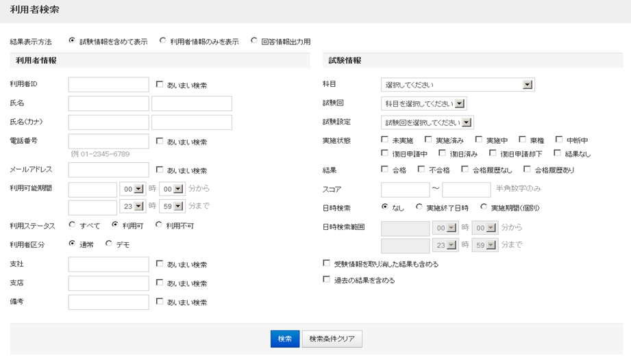
Task: Click the 利用者ID text field
Action: pyautogui.click(x=109, y=85)
